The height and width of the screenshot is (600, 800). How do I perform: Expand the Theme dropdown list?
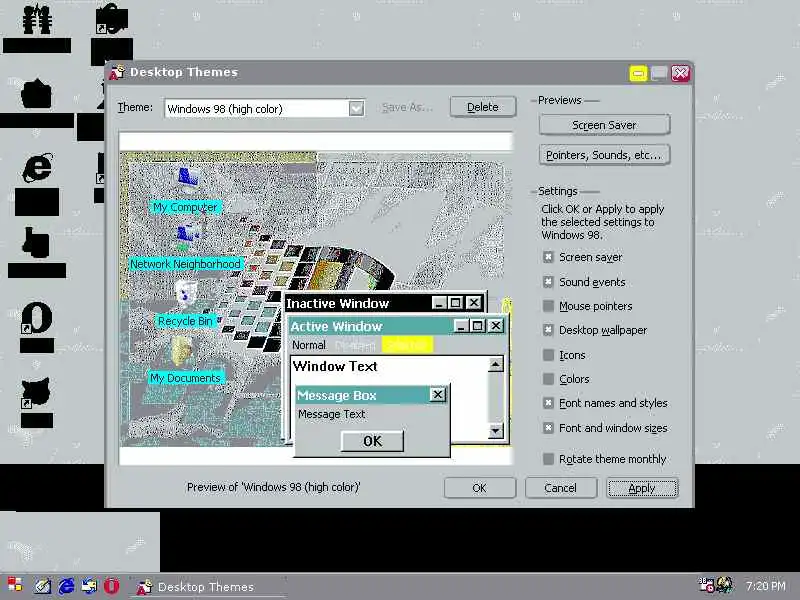point(356,109)
